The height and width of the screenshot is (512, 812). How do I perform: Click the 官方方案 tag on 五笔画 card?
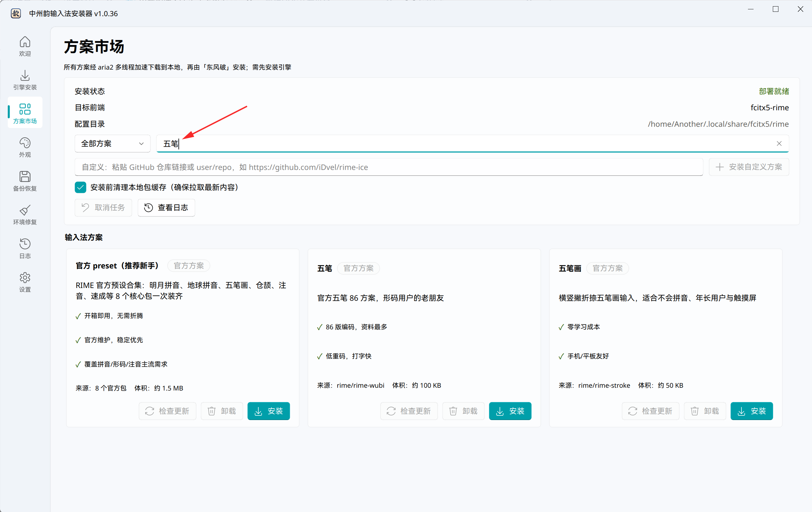click(608, 269)
